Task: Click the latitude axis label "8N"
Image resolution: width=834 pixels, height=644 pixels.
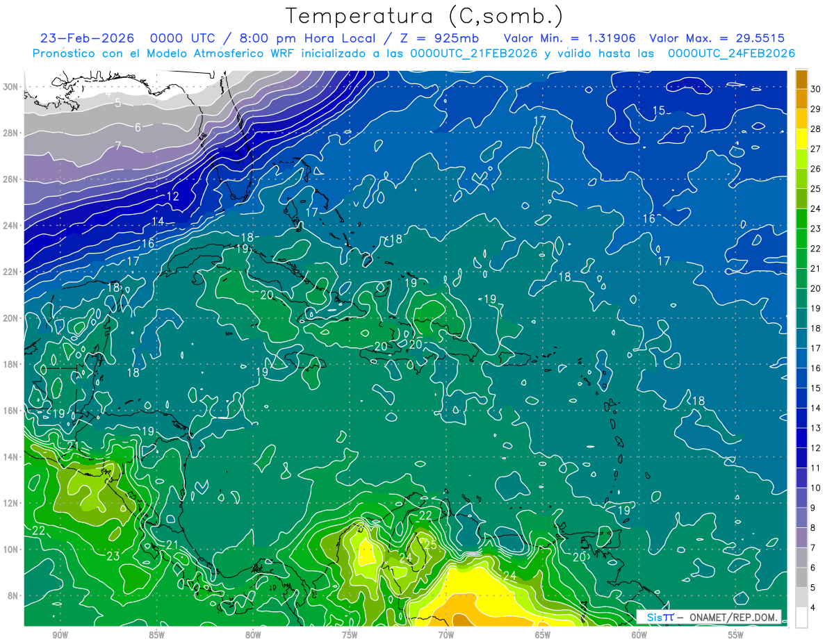Action: click(13, 596)
